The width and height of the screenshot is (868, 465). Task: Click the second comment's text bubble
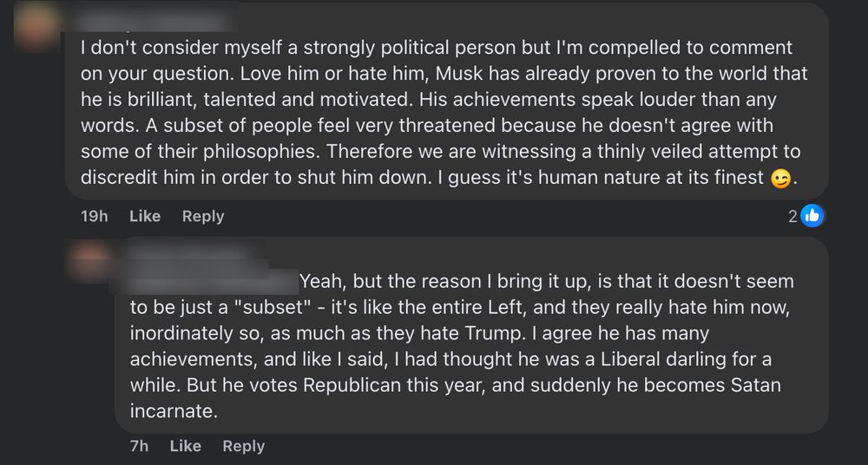click(469, 347)
